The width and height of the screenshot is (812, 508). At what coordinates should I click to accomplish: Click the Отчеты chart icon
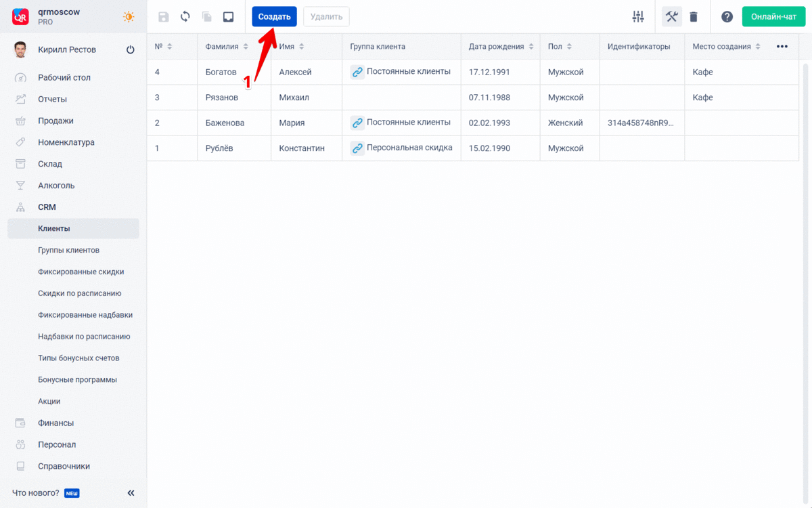point(21,100)
